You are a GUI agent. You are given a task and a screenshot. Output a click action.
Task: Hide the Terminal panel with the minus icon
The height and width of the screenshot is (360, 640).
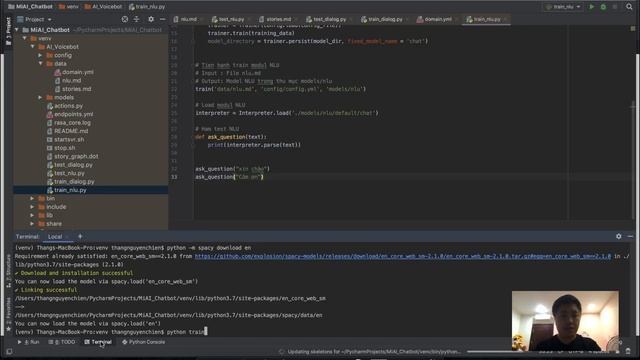click(x=630, y=236)
